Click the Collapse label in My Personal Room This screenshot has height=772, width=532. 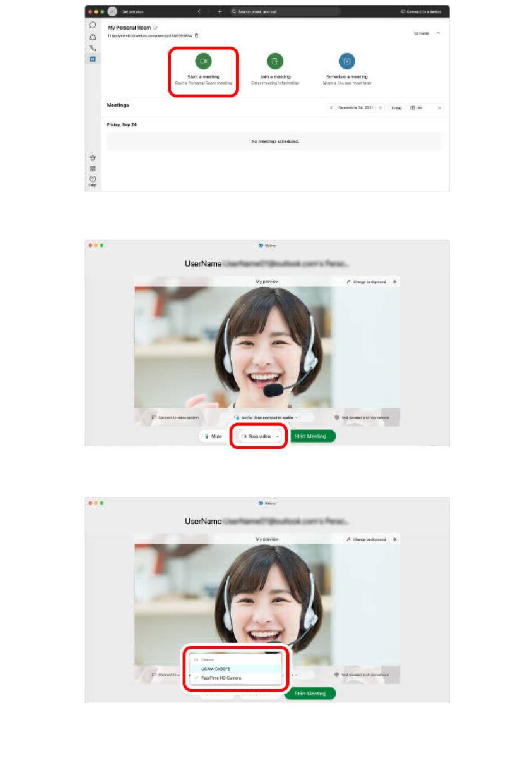(422, 33)
